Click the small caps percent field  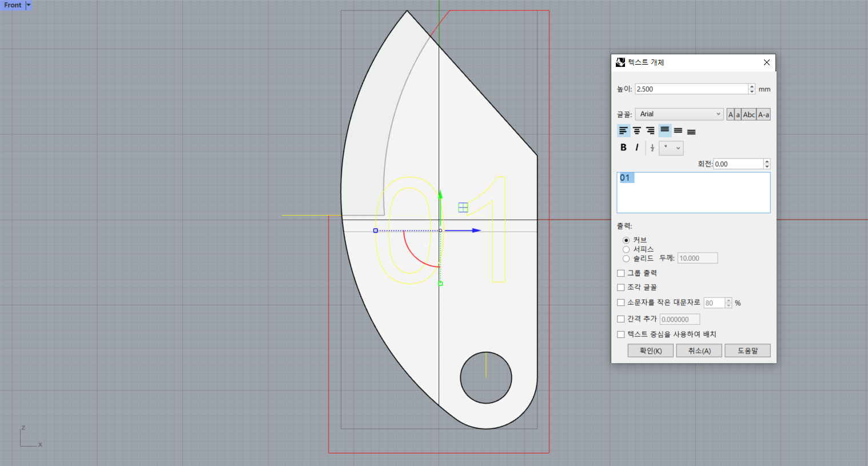point(714,303)
